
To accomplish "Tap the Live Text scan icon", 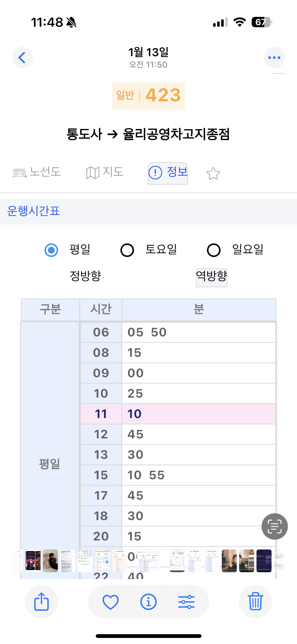I will (x=274, y=526).
